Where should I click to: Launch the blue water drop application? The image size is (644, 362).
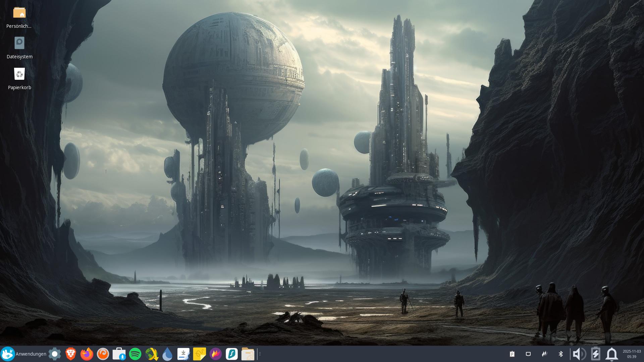(x=167, y=354)
